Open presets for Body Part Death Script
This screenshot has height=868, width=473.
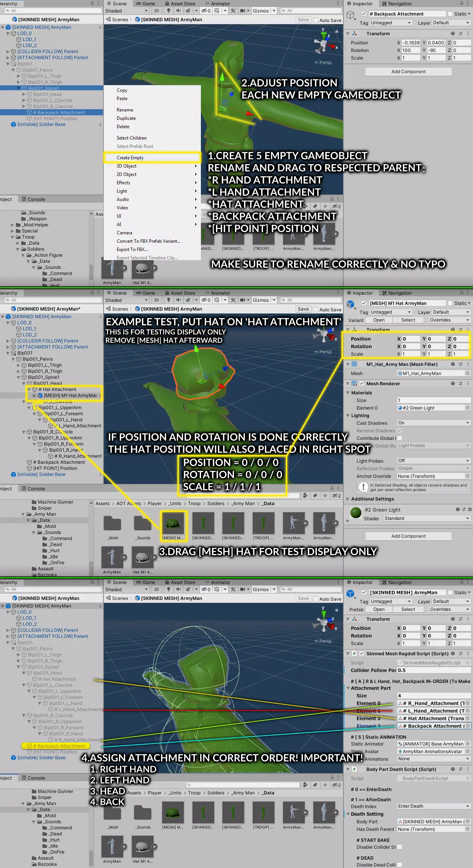460,769
